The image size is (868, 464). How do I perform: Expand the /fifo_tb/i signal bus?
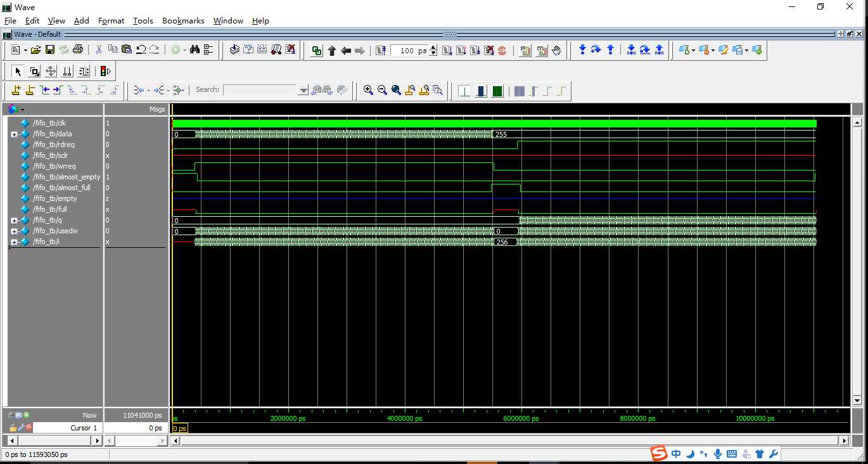click(x=14, y=242)
